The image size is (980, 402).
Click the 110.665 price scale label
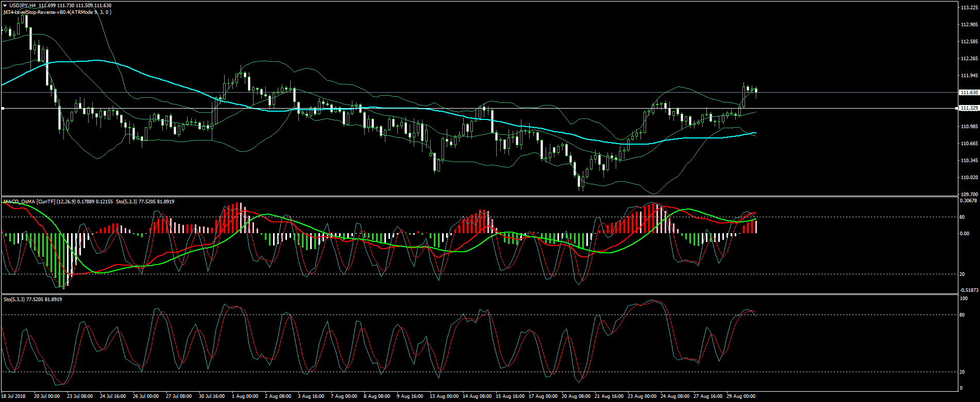[969, 144]
